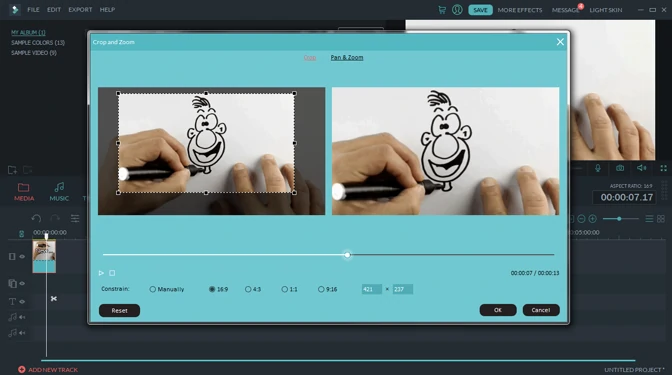Open the Sample Colors (13) folder
Screen dimensions: 672x375
[38, 42]
